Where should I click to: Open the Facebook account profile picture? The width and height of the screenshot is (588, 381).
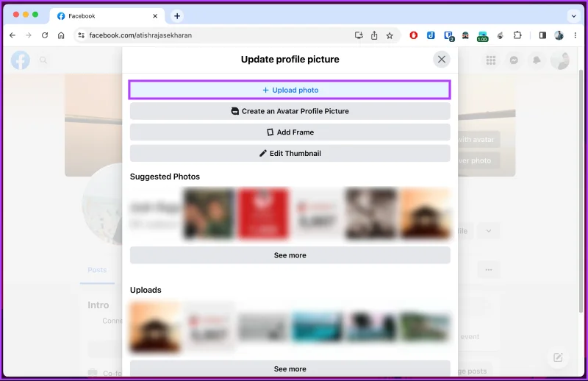(x=560, y=60)
